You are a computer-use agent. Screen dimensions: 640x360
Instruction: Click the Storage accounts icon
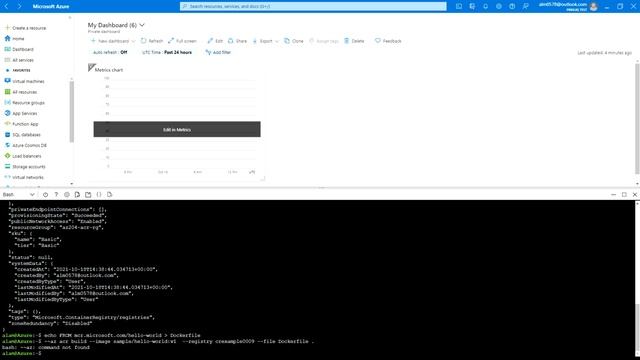point(7,167)
